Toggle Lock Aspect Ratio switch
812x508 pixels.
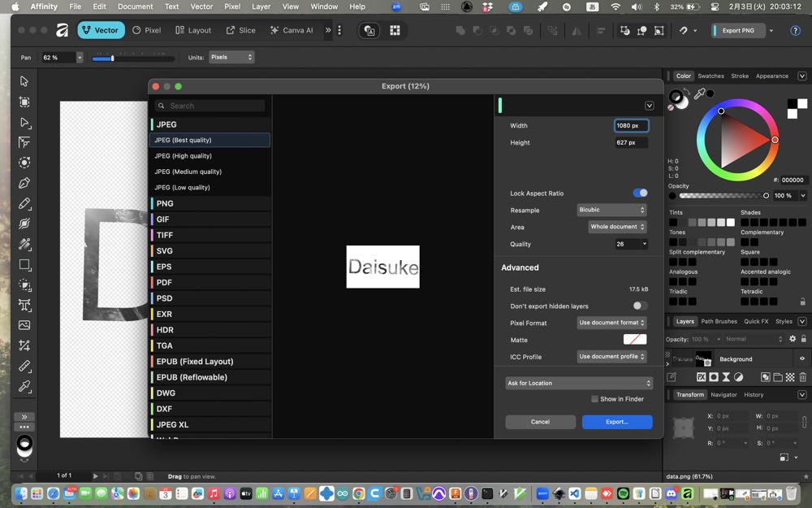click(640, 193)
